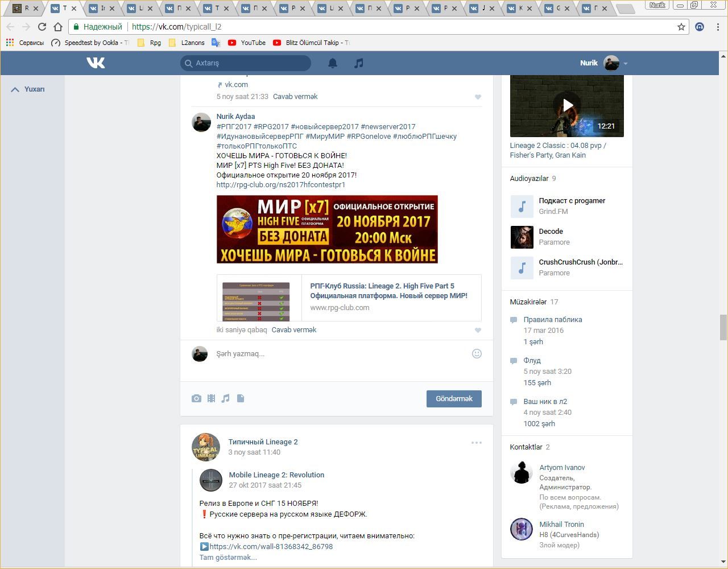Open the Mikhail Tronin contact avatar
Viewport: 728px width, 569px height.
coord(522,529)
